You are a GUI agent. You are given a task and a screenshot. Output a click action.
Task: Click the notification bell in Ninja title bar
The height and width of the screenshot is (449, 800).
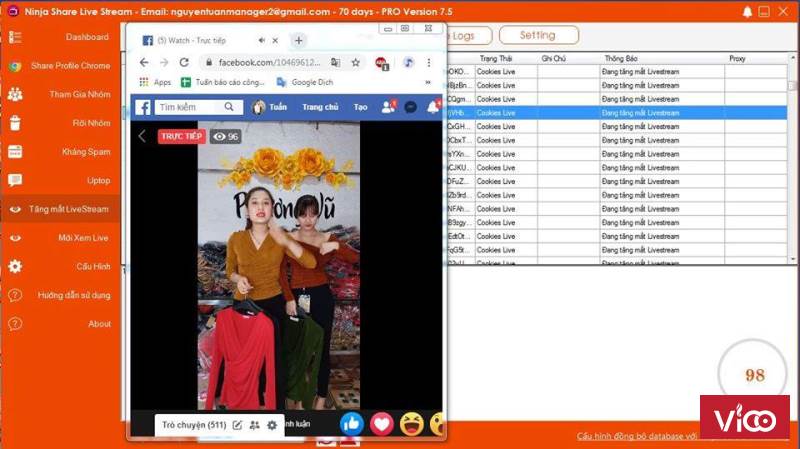[747, 11]
